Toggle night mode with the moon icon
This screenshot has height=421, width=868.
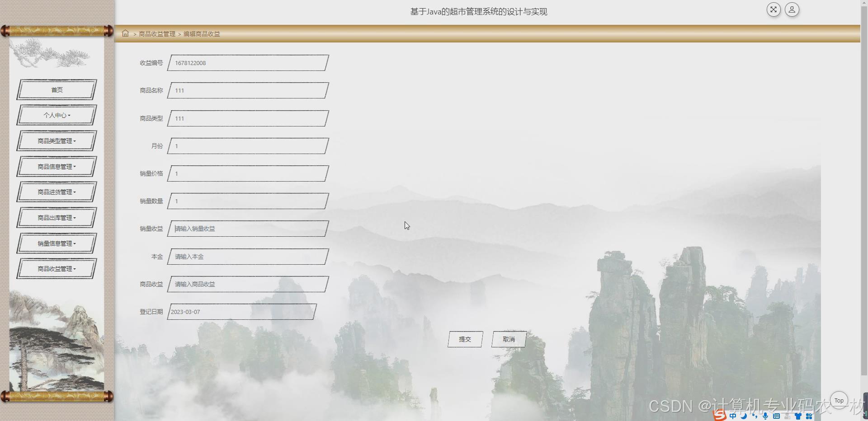pos(744,416)
